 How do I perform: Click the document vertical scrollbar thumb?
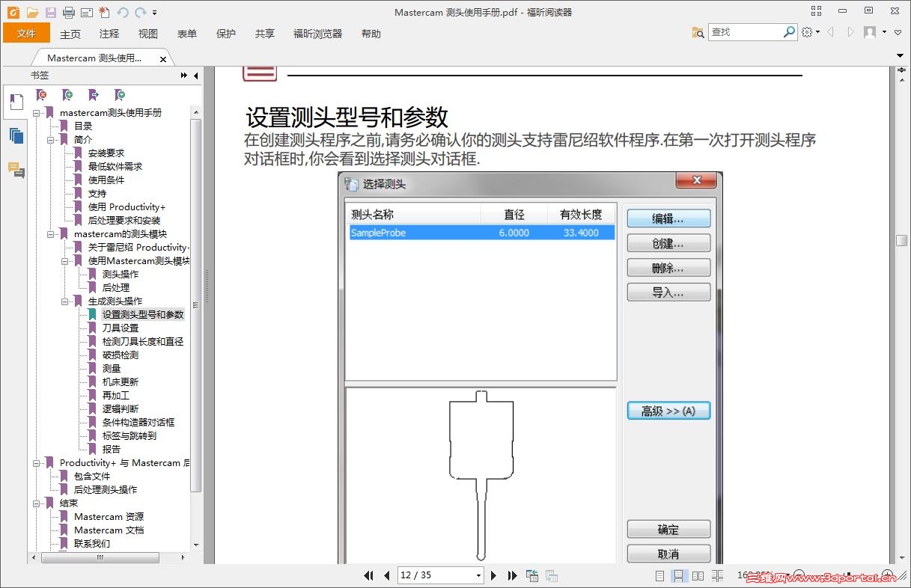coord(901,240)
